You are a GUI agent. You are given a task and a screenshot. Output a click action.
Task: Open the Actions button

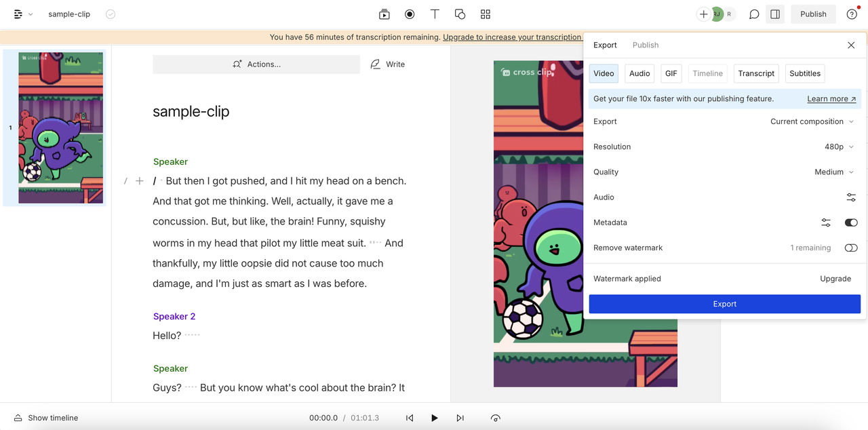coord(256,64)
